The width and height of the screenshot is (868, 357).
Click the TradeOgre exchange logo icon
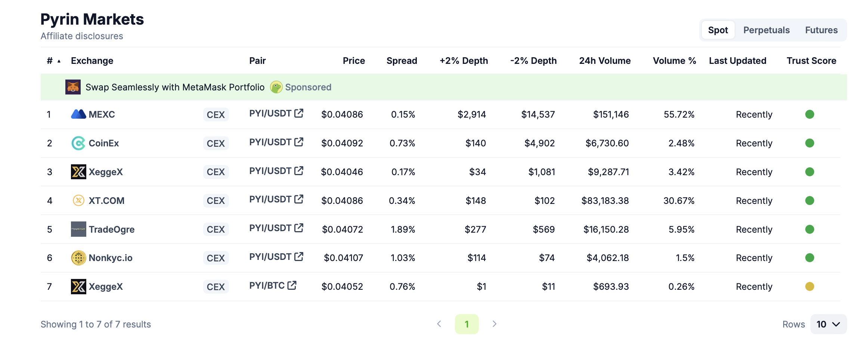78,229
